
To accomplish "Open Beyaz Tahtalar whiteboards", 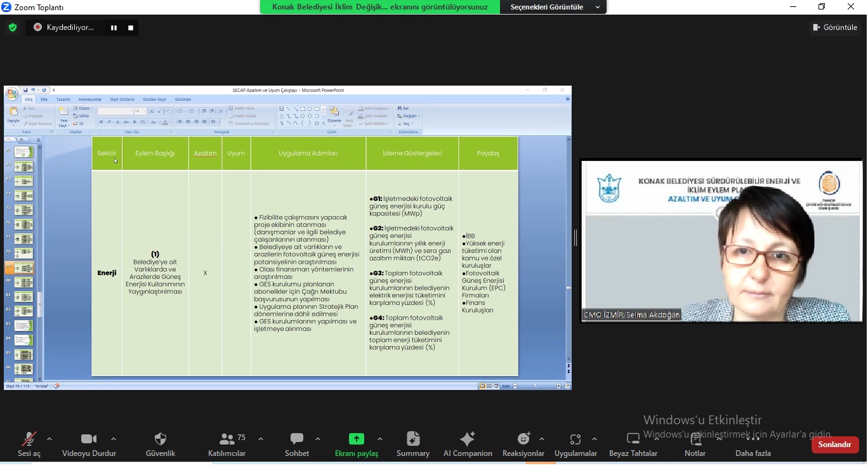I will click(x=633, y=439).
